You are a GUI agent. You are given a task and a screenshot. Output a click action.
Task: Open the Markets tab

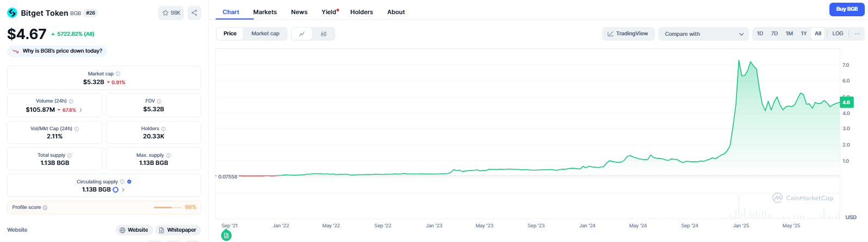265,12
